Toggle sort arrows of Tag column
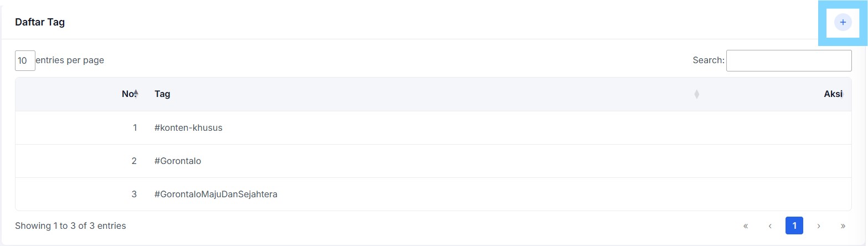868x246 pixels. 696,94
